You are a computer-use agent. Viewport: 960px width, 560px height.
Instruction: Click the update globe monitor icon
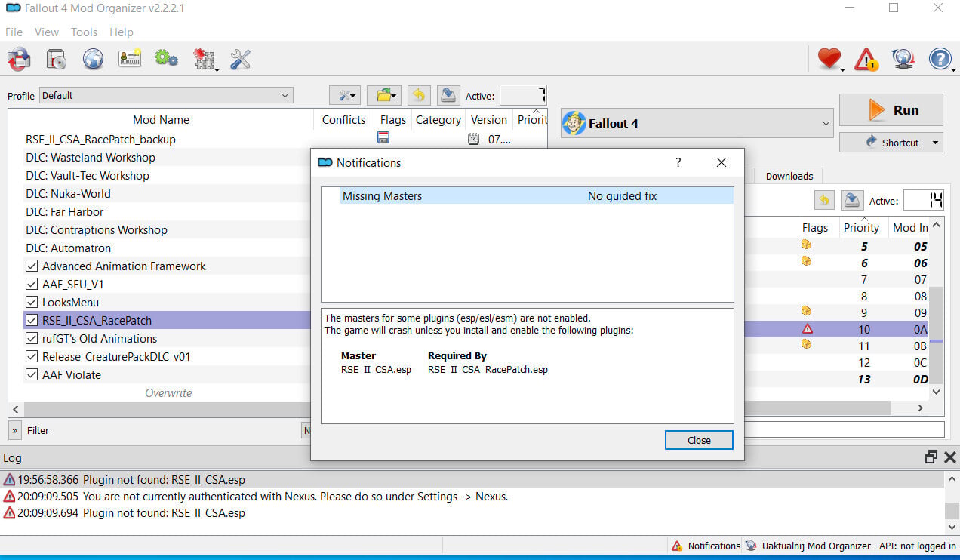tap(903, 59)
